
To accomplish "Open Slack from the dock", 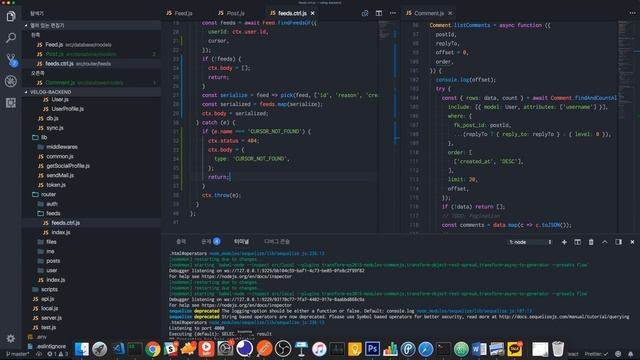I will coord(171,349).
